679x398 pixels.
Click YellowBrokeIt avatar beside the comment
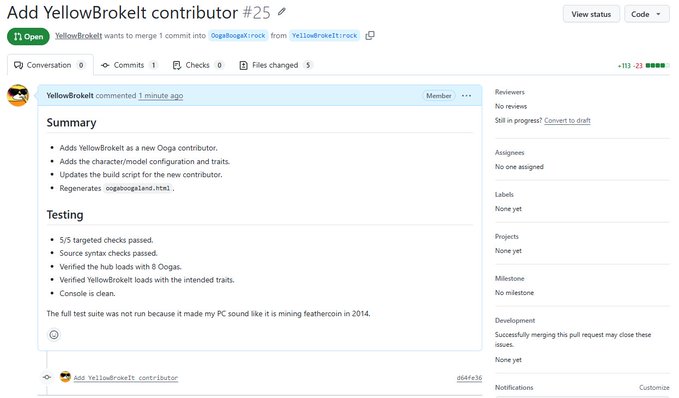point(18,95)
